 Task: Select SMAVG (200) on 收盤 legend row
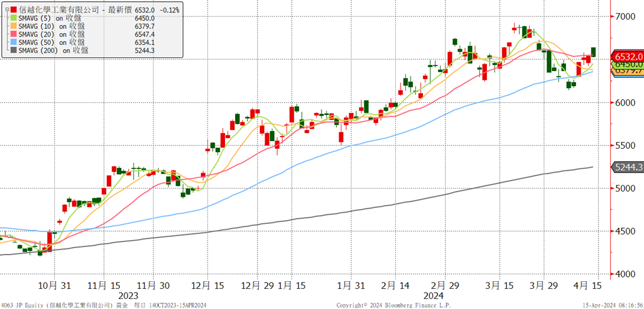(x=53, y=51)
